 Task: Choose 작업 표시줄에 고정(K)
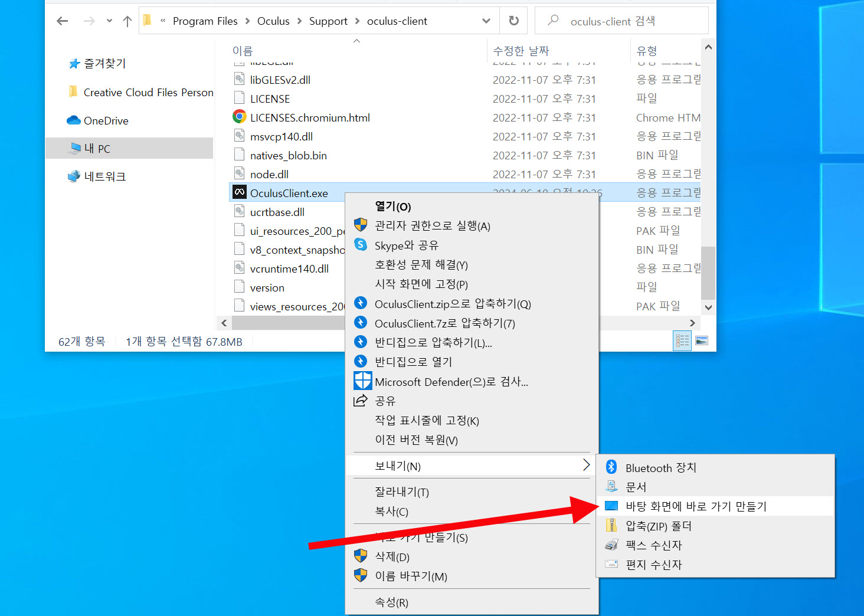472,421
